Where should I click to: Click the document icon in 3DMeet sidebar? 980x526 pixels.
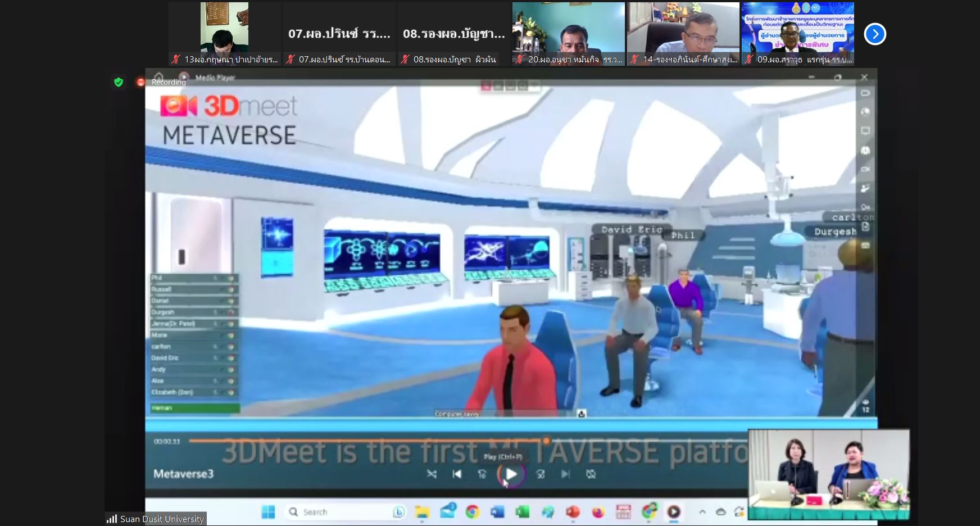tap(865, 226)
